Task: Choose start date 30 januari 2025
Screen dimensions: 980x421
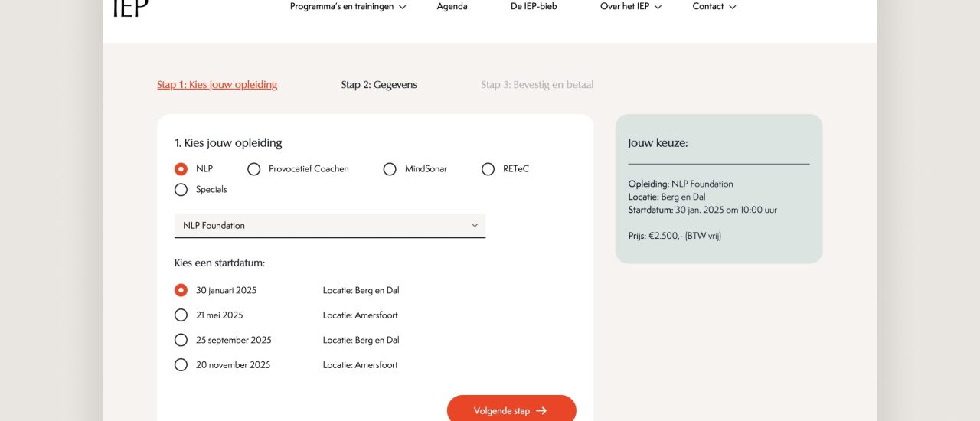Action: point(181,291)
